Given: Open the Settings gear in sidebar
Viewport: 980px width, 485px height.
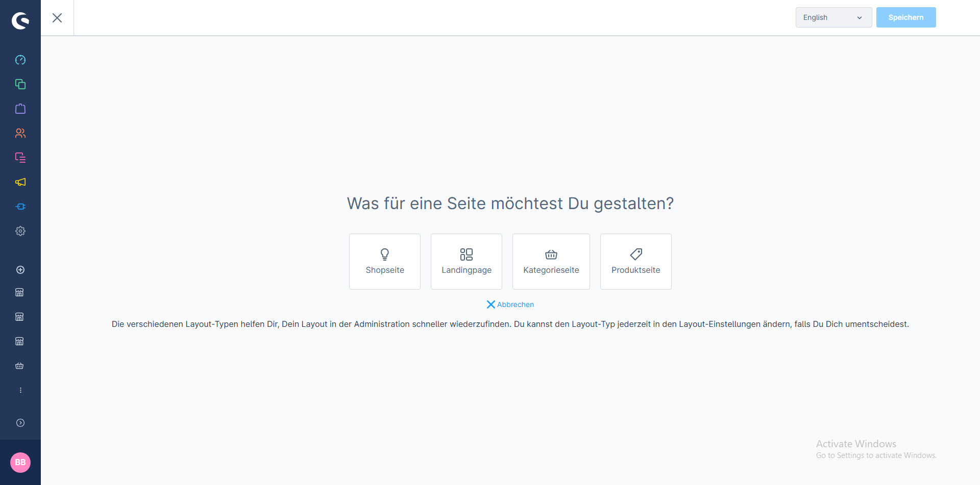Looking at the screenshot, I should click(x=20, y=231).
